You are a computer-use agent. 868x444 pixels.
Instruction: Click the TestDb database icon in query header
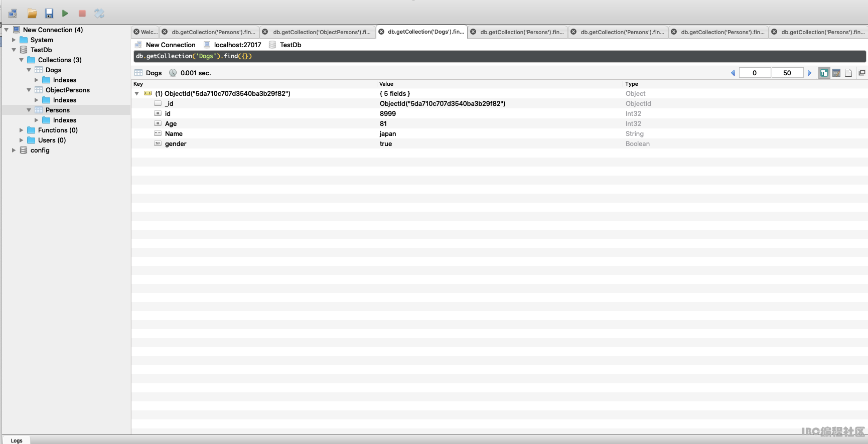(272, 45)
